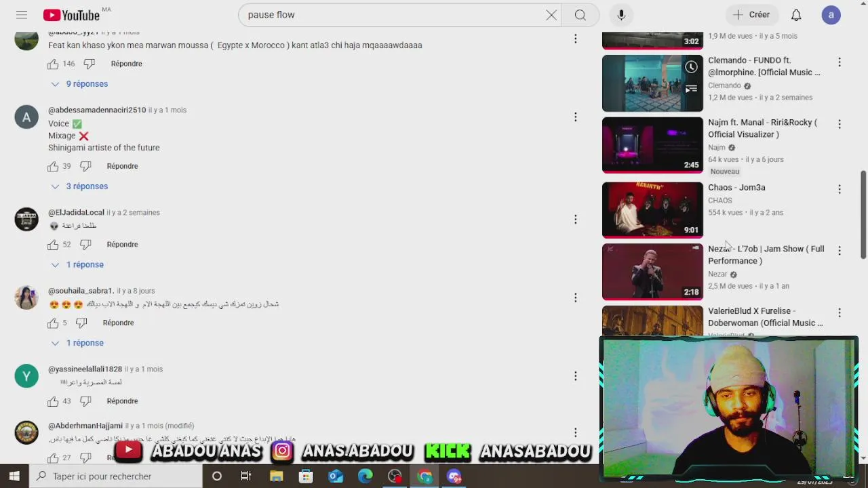Open options menu for yassineelallali1828 comment
868x488 pixels.
pos(575,376)
